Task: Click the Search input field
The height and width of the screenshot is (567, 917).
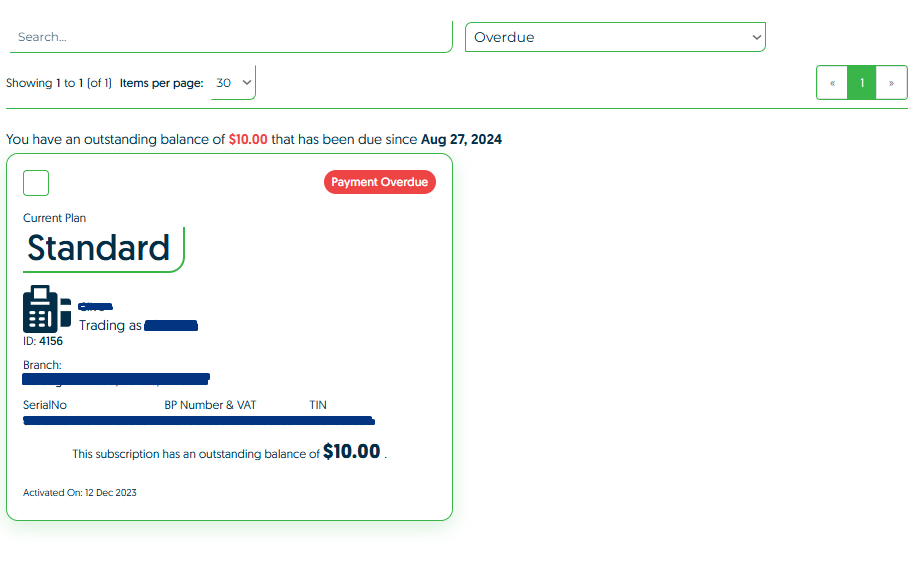Action: (x=230, y=37)
